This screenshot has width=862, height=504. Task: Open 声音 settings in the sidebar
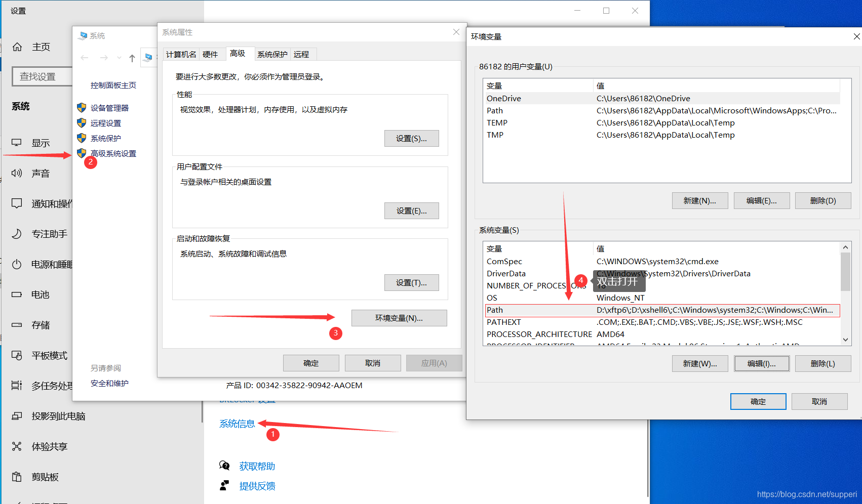[40, 173]
